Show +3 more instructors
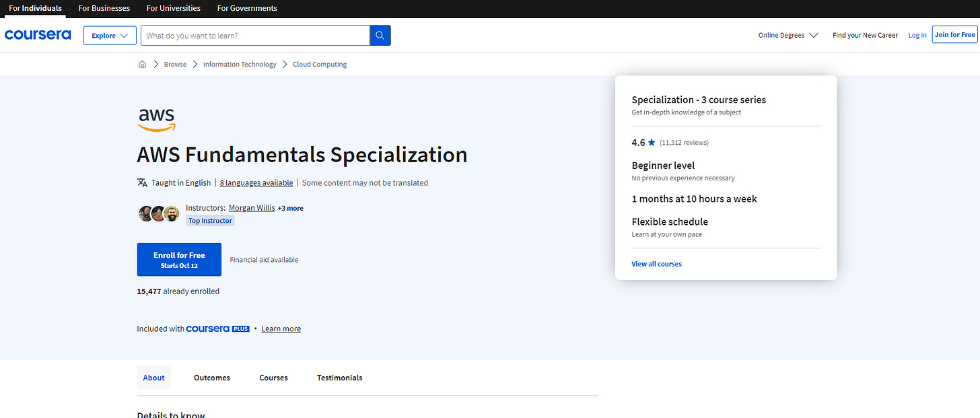The width and height of the screenshot is (980, 418). coord(291,209)
